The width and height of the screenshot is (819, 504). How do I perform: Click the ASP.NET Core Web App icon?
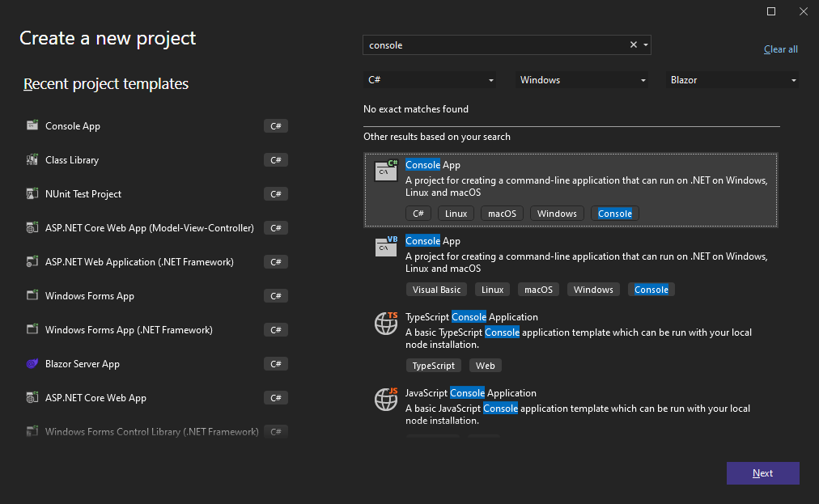pos(32,397)
